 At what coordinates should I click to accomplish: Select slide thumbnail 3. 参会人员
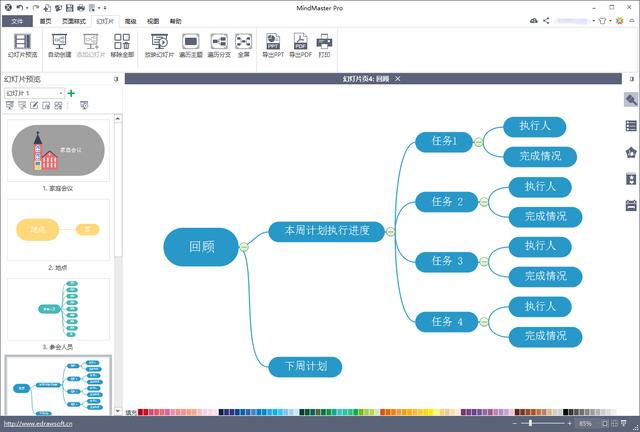tap(58, 309)
